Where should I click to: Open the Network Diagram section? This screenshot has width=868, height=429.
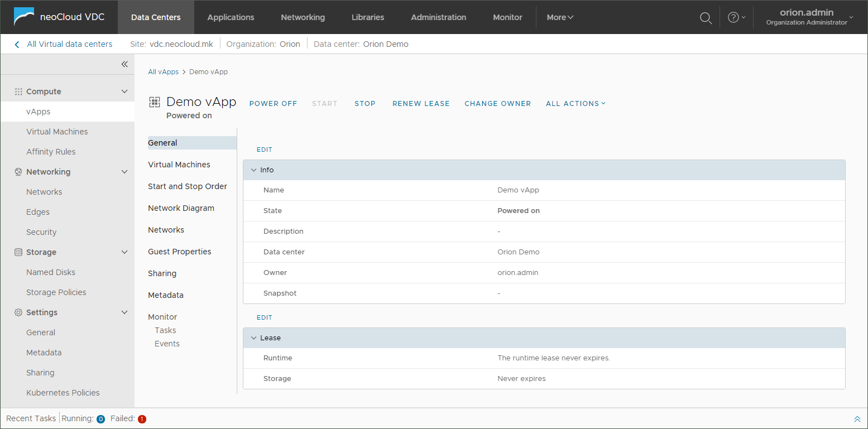pyautogui.click(x=181, y=208)
